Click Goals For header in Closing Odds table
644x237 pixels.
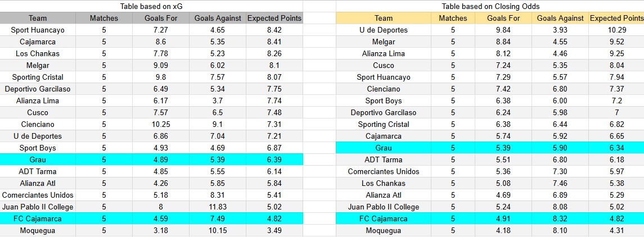coord(503,18)
